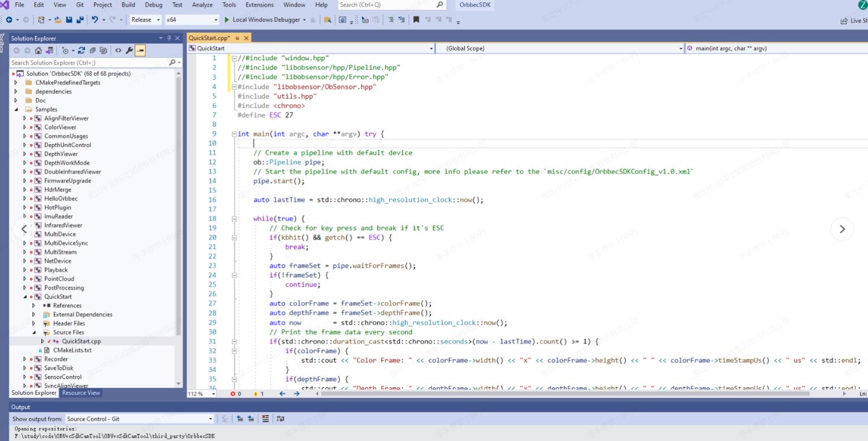868x441 pixels.
Task: Click the Save All toolbar icon
Action: coord(80,20)
